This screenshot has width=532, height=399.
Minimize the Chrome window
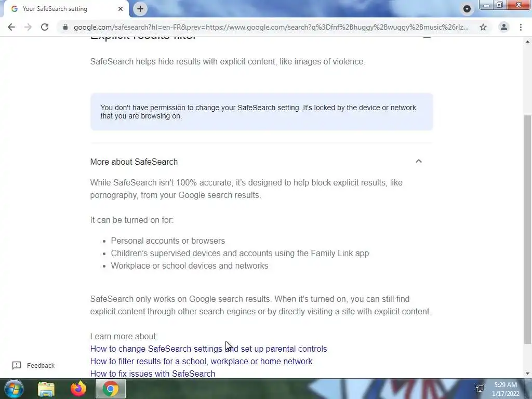(486, 5)
